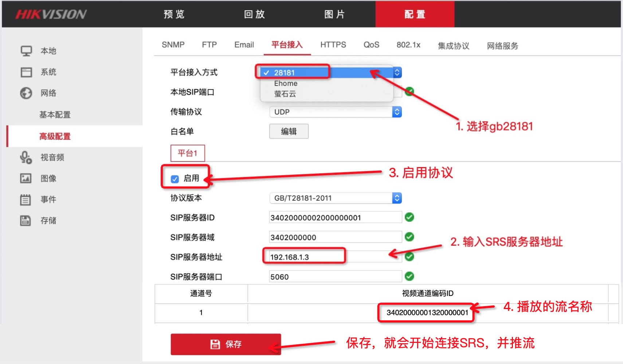Switch to the FTP tab
The height and width of the screenshot is (364, 623).
pyautogui.click(x=209, y=45)
